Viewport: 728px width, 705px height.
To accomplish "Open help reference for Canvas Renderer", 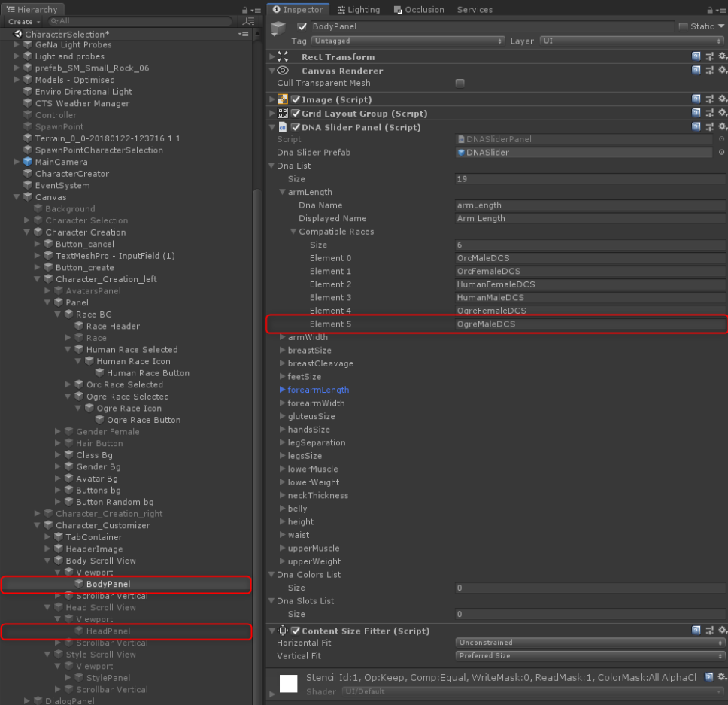I will click(696, 71).
